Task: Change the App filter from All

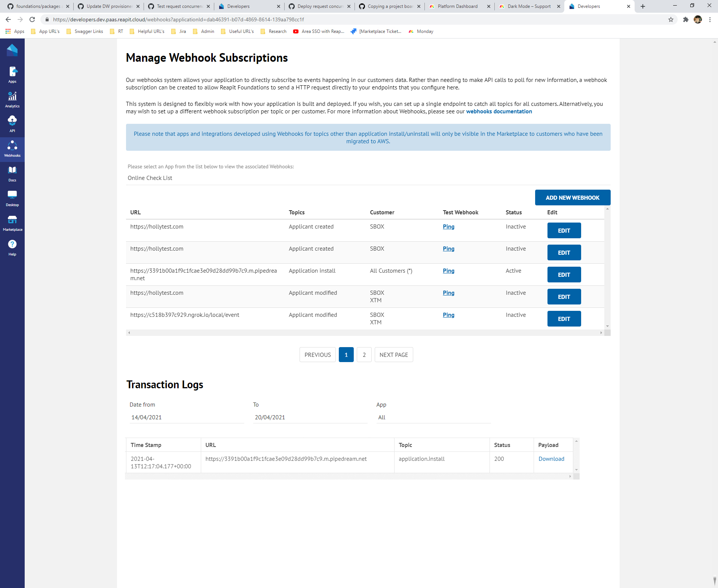Action: tap(433, 417)
